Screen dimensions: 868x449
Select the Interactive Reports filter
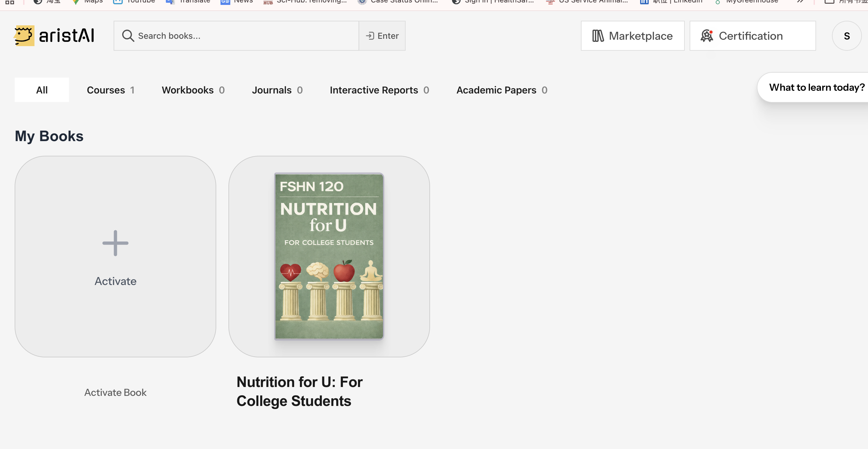pyautogui.click(x=379, y=90)
